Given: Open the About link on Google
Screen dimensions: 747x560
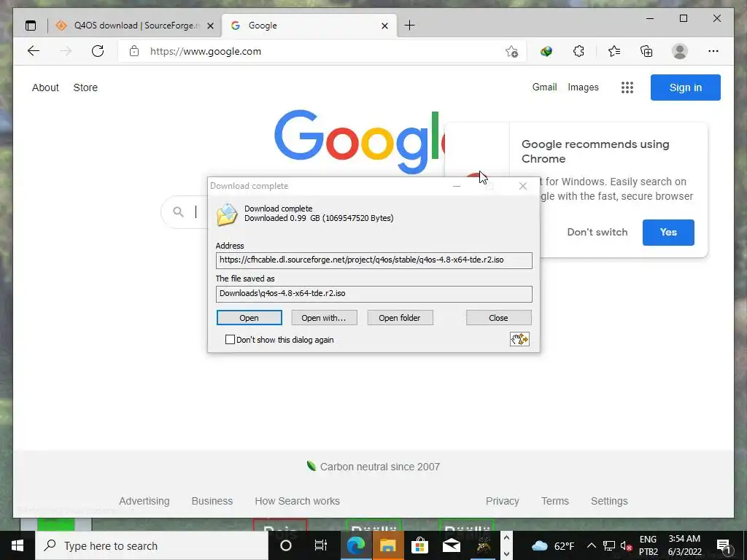Looking at the screenshot, I should [45, 87].
